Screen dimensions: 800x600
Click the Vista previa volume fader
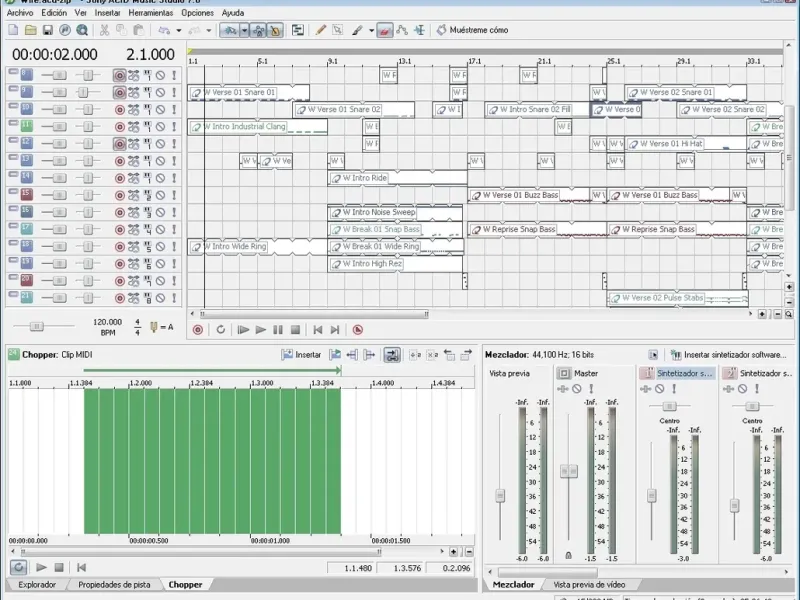click(500, 494)
